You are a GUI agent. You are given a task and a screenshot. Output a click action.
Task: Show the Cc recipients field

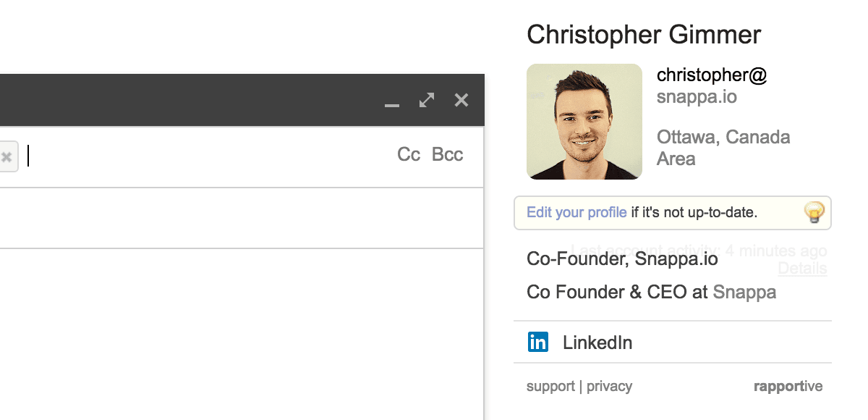coord(409,154)
